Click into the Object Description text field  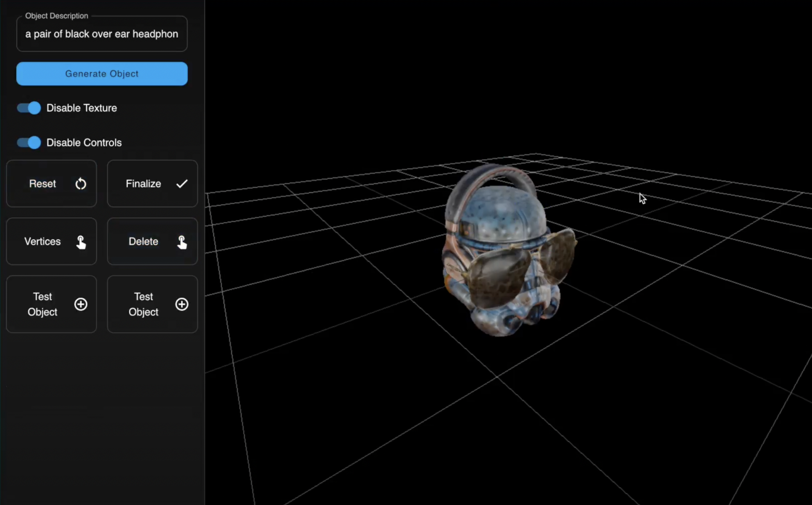pyautogui.click(x=101, y=34)
